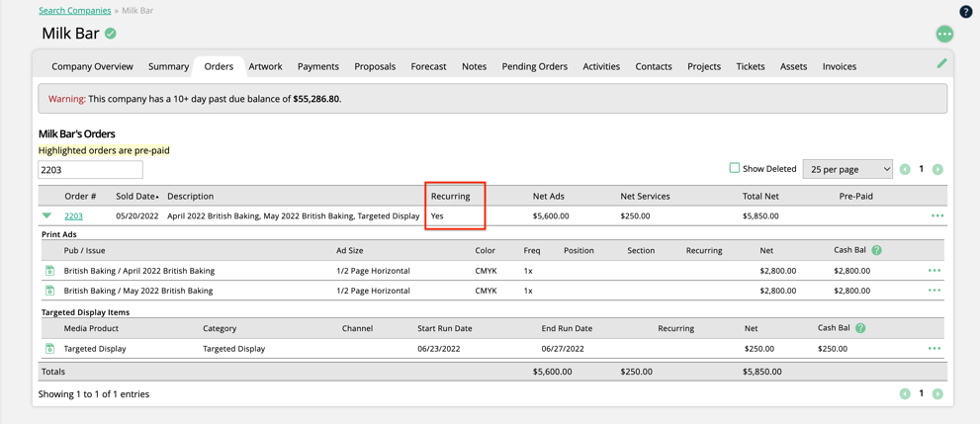The image size is (980, 424).
Task: Click the Pub / Issue column header
Action: (x=84, y=250)
